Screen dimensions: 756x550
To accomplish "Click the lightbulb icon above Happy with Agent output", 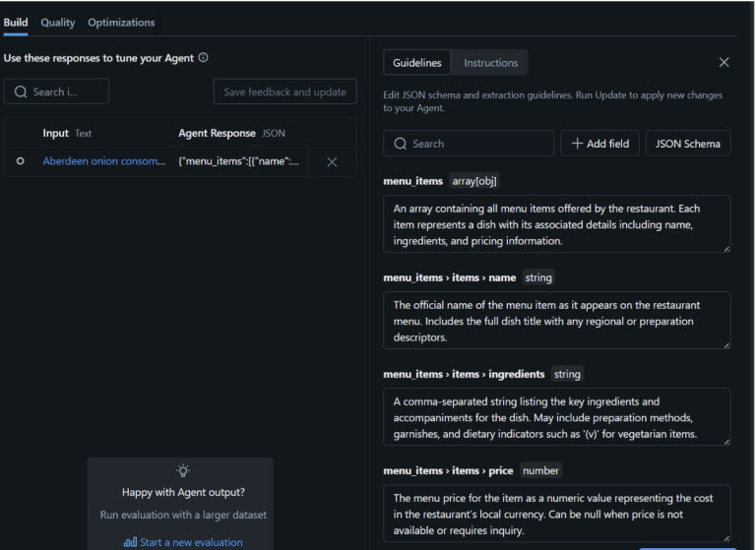I will coord(183,471).
